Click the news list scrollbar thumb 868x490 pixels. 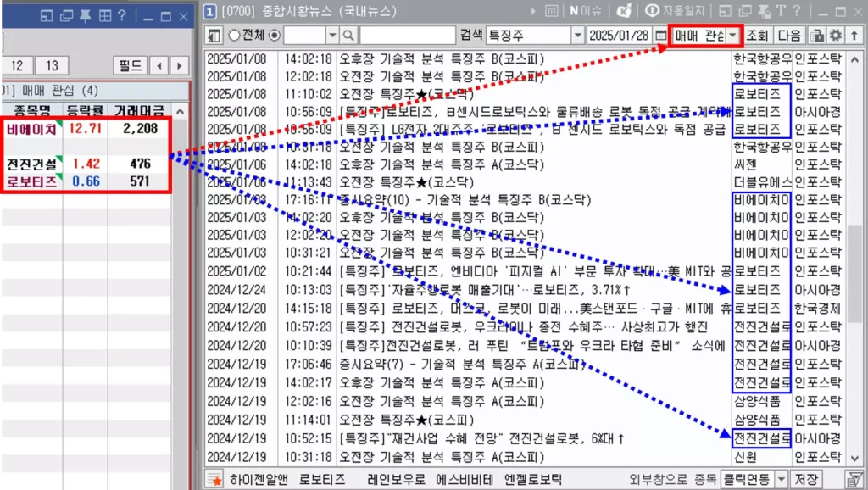[x=854, y=274]
